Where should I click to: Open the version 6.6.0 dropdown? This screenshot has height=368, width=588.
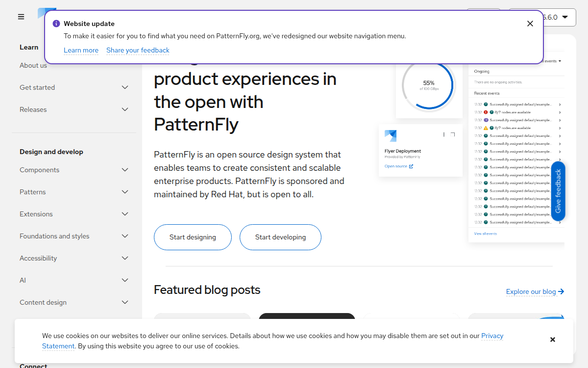tap(542, 17)
